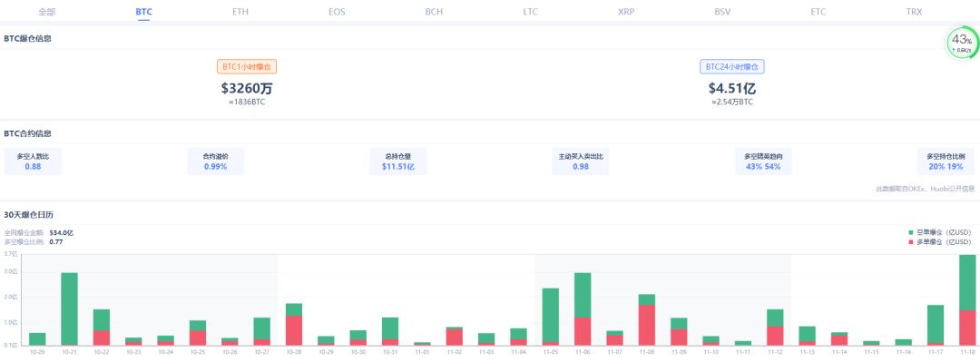Click the red segment of the 11-08 bar

pyautogui.click(x=646, y=325)
